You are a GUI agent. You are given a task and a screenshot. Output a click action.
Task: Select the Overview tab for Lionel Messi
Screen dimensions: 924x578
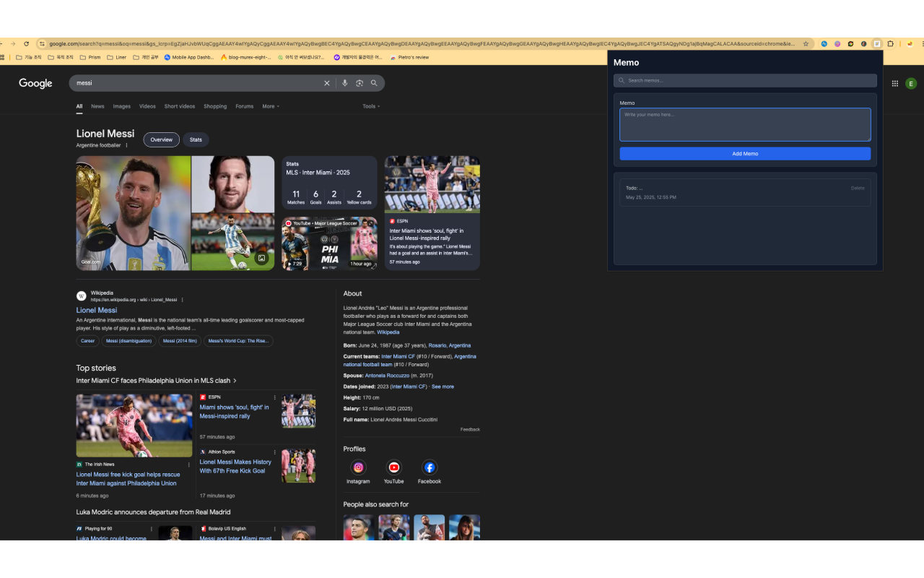coord(162,139)
